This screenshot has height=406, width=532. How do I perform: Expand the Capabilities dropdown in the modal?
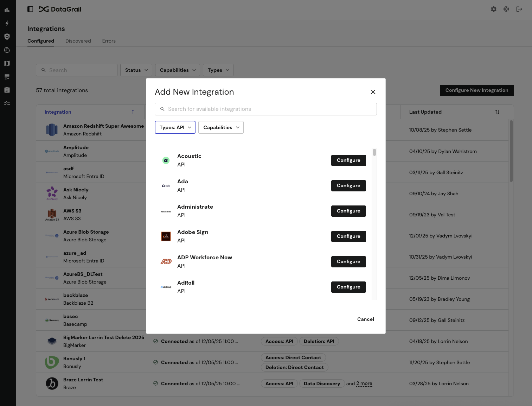[221, 127]
